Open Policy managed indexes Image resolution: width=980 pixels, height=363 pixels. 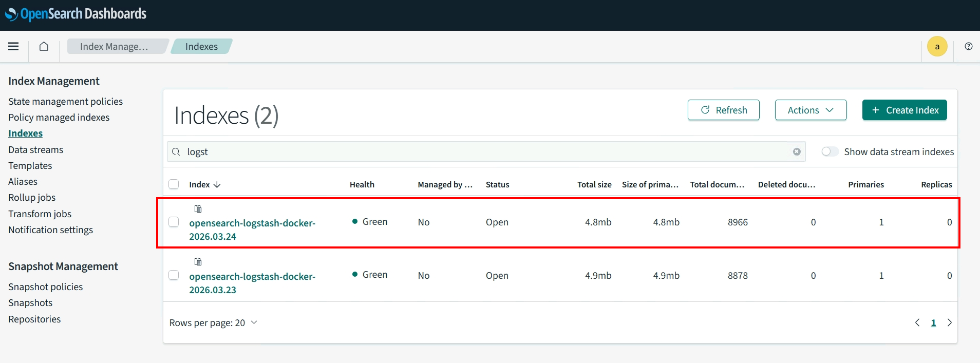tap(59, 118)
